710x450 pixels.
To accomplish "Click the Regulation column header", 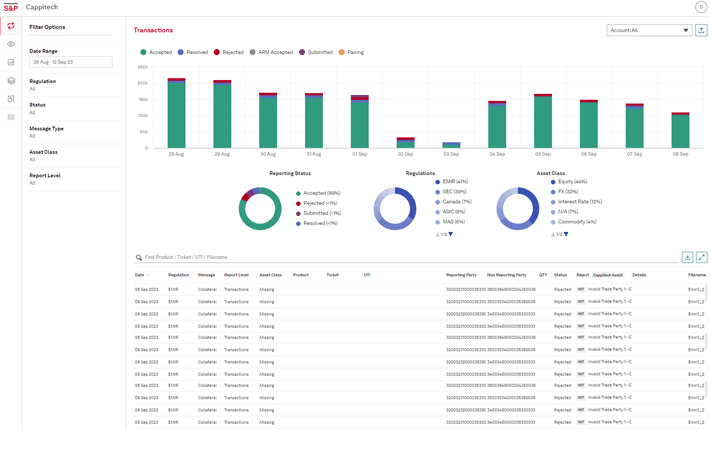I will 178,275.
